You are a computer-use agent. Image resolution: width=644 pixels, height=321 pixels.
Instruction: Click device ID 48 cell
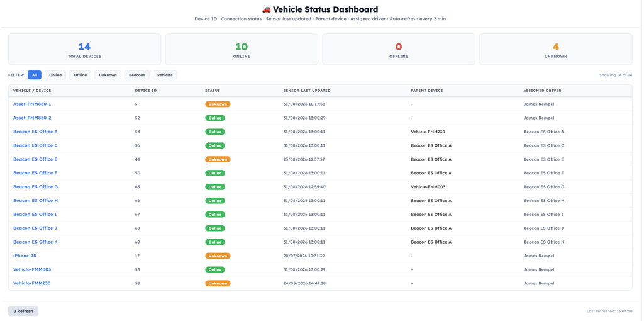tap(138, 159)
